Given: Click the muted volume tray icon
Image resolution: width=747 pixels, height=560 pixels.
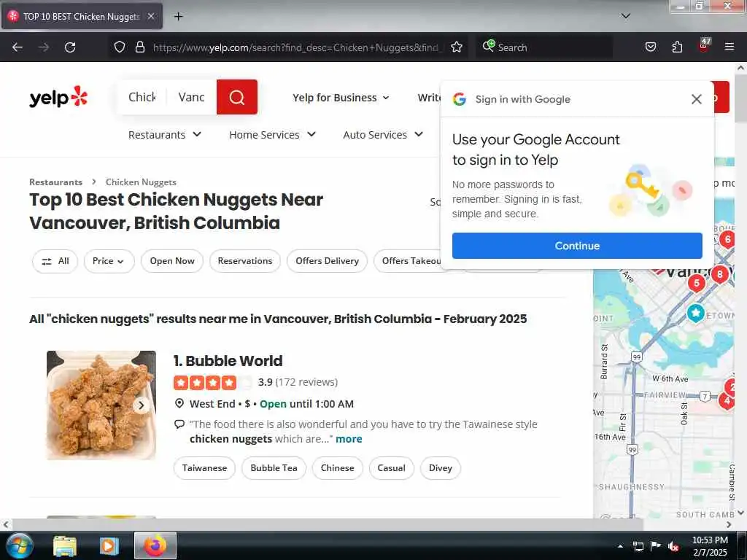Looking at the screenshot, I should 673,546.
